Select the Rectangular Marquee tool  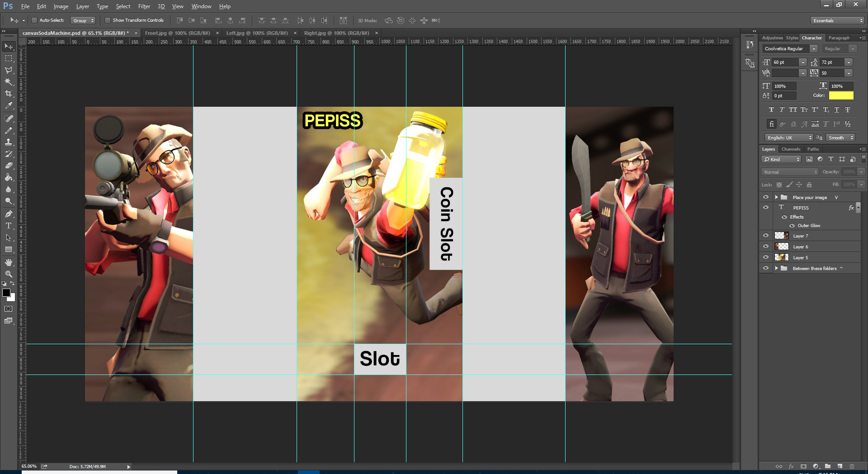9,58
